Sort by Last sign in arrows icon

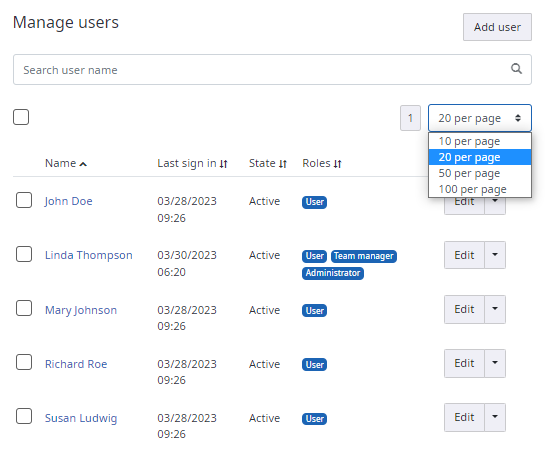[x=223, y=164]
